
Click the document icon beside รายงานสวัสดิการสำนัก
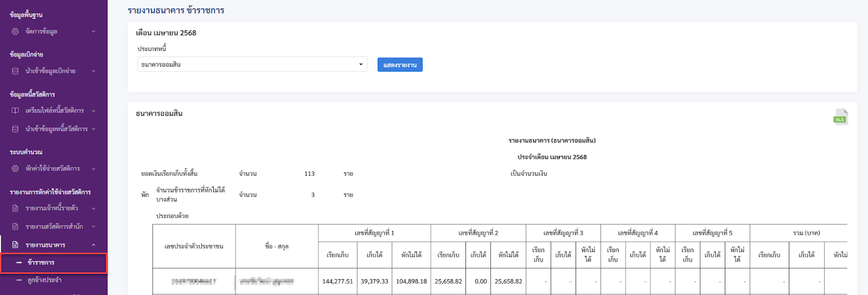(15, 227)
